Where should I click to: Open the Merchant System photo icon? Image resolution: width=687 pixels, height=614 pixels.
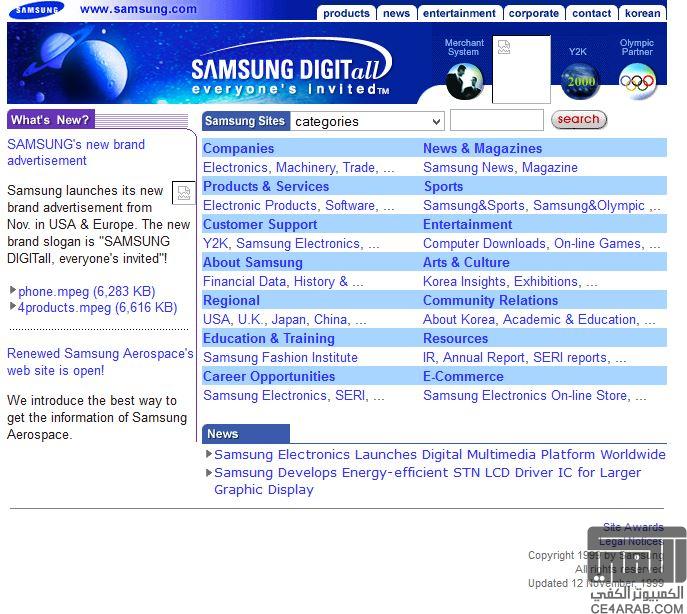tap(464, 82)
